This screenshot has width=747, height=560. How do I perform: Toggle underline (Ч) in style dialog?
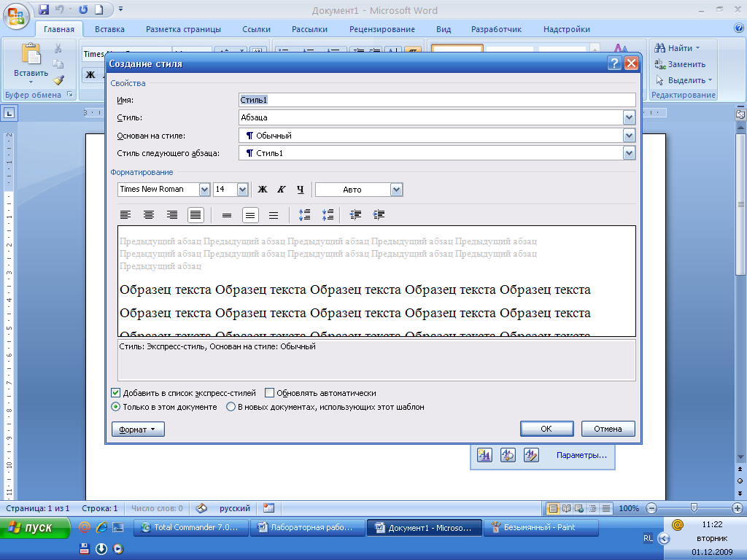click(300, 190)
